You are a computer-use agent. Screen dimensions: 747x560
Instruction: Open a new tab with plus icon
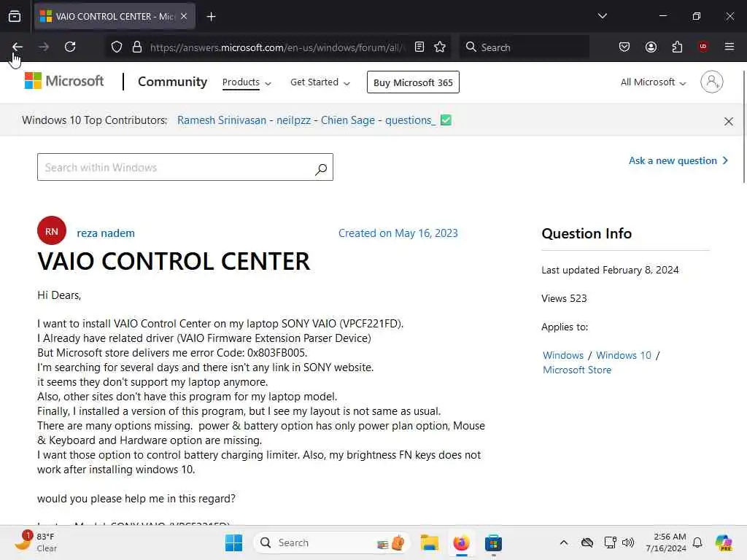[211, 17]
